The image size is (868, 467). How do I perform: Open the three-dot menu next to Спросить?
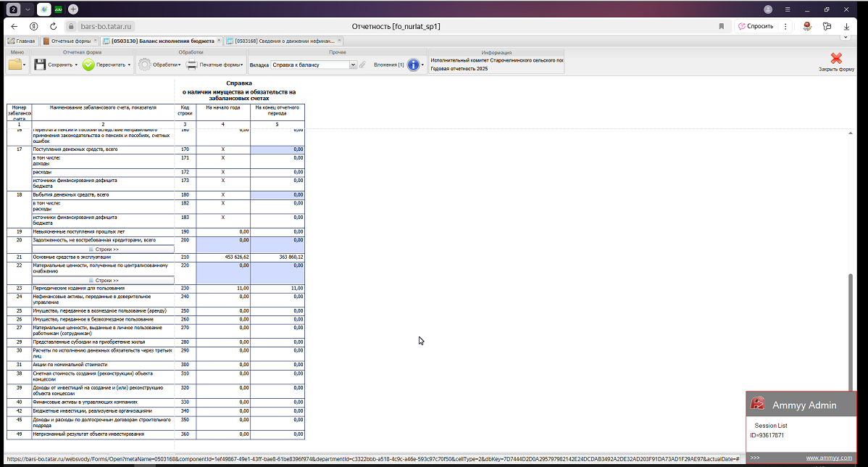(785, 26)
